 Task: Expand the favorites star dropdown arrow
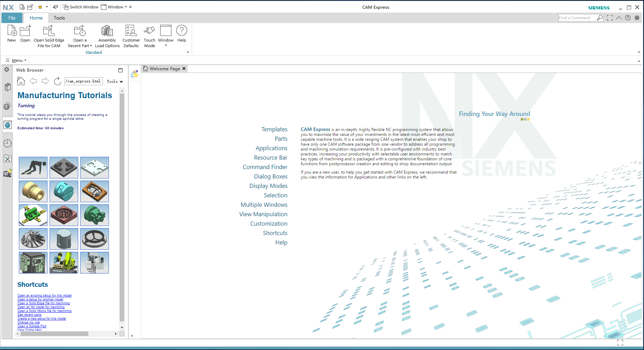coord(47,7)
